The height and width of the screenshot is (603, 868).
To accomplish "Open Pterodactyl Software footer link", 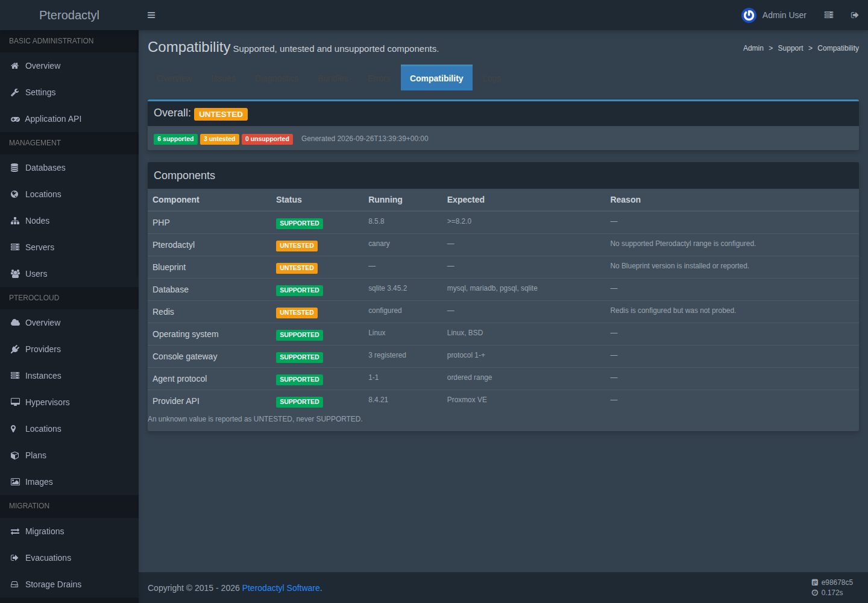I will tap(281, 588).
